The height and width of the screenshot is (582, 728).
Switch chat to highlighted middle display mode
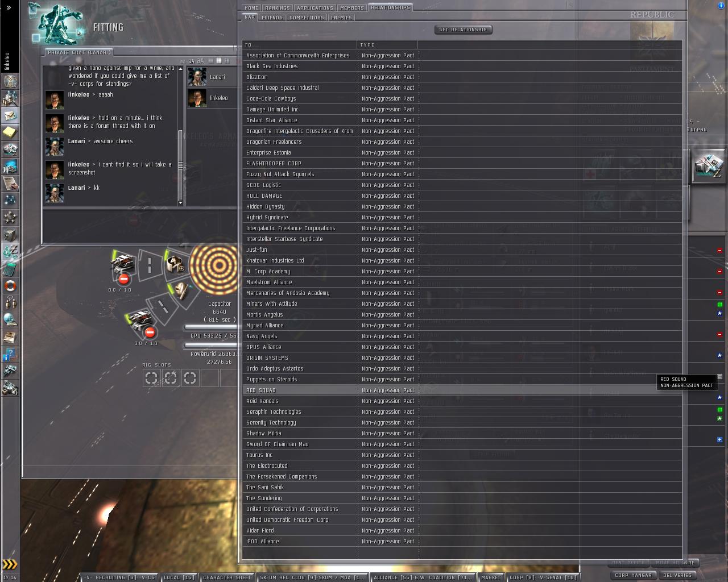(x=219, y=61)
